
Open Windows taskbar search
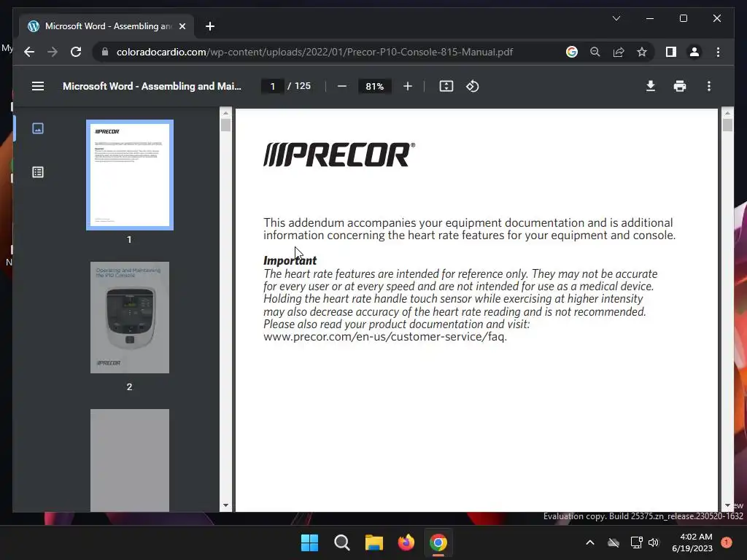click(341, 542)
